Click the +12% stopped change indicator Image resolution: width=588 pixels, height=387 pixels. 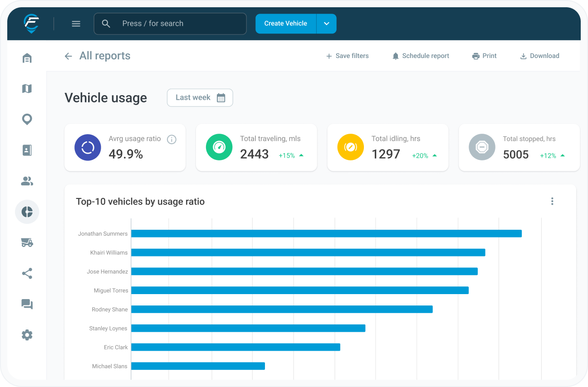(x=552, y=155)
